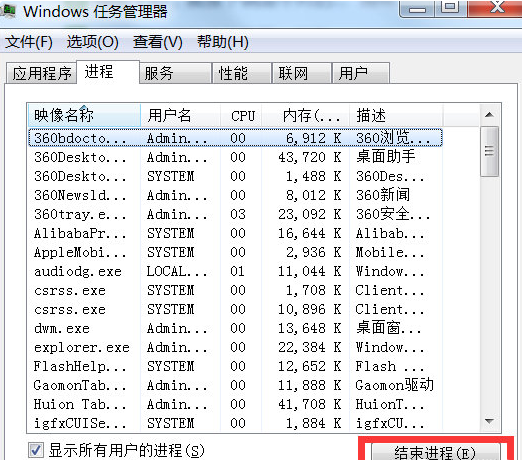The width and height of the screenshot is (522, 460).
Task: Click the 41,708 K memory value
Action: coord(310,404)
